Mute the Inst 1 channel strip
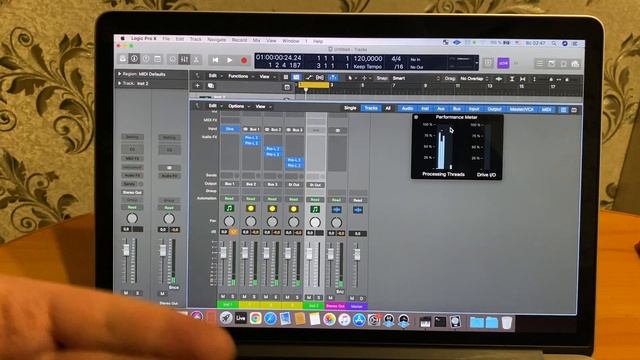 (x=223, y=296)
